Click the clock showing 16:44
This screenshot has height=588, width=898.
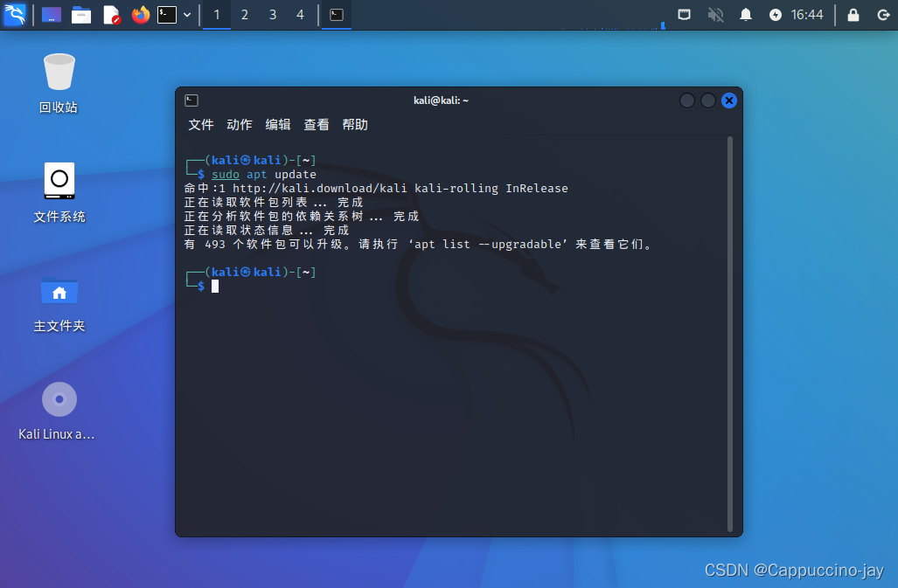click(x=807, y=15)
